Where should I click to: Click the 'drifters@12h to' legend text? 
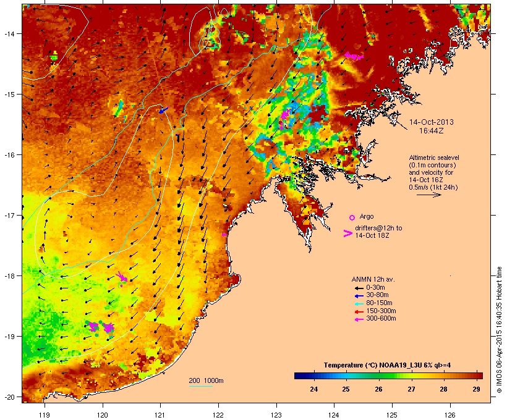378,228
